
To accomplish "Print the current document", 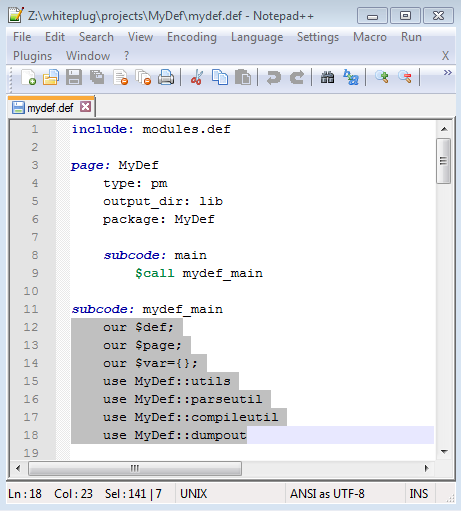I will pos(166,77).
